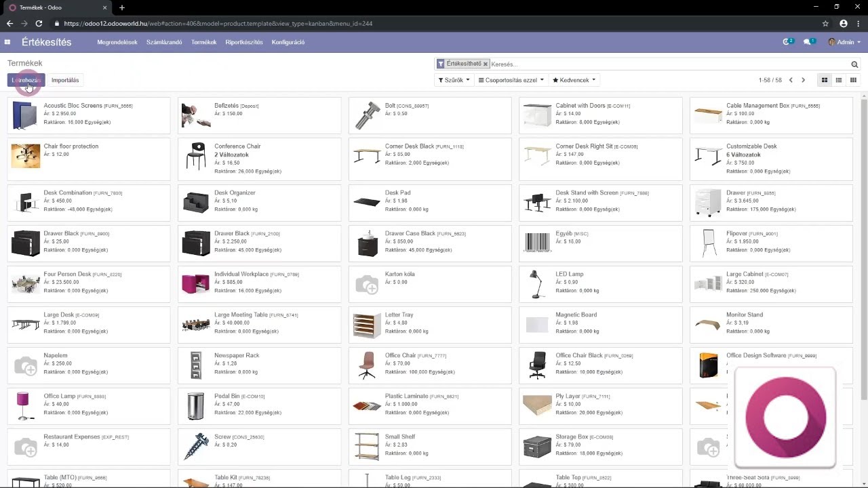Image resolution: width=868 pixels, height=488 pixels.
Task: Go to next page arrow
Action: [x=803, y=80]
